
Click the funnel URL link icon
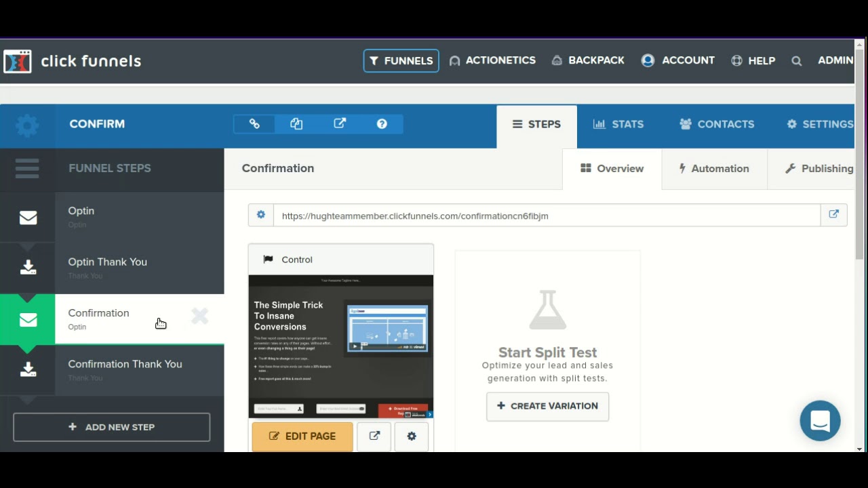pos(254,124)
